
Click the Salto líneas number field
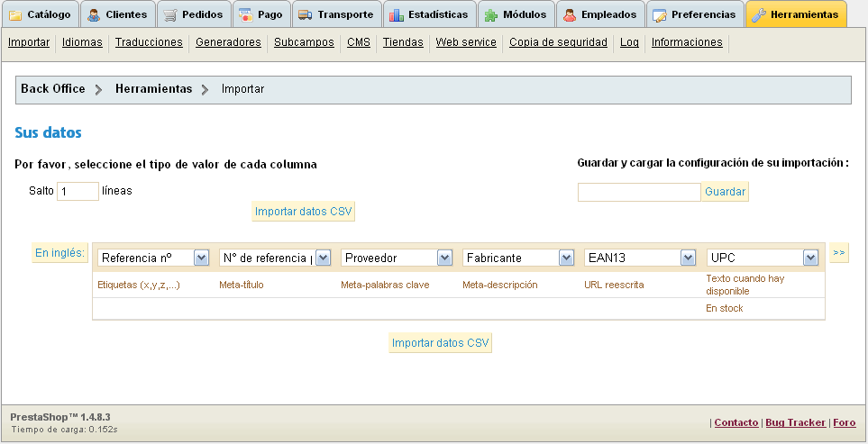pyautogui.click(x=78, y=191)
